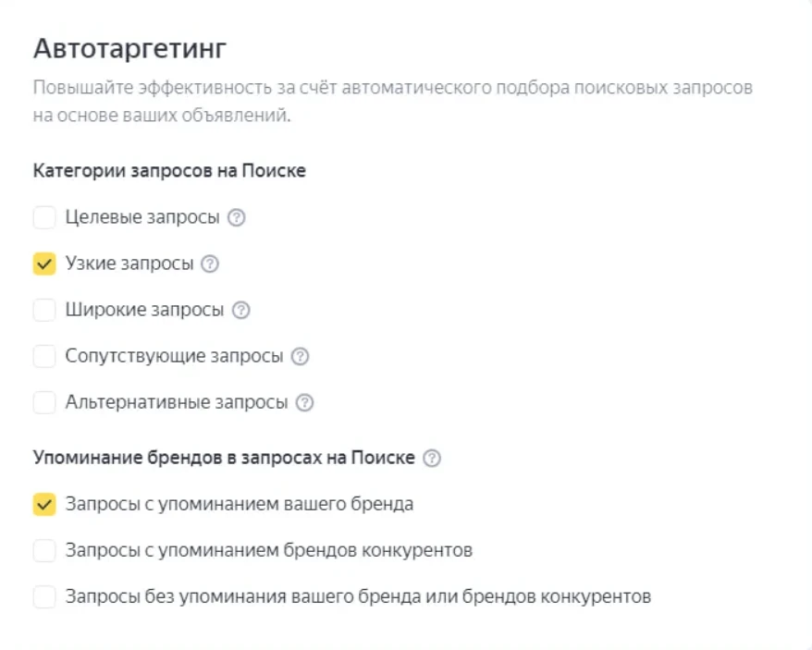The image size is (812, 650).
Task: Uncheck the Узкие запросы checkbox
Action: click(44, 264)
